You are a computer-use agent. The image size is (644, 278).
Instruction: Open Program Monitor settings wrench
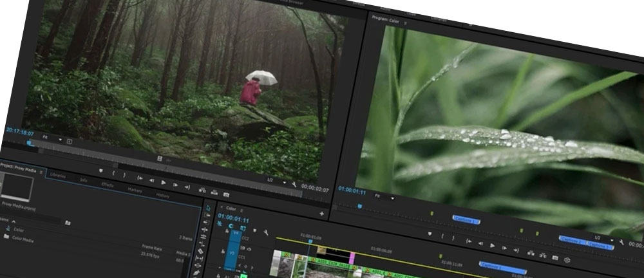coord(621,242)
